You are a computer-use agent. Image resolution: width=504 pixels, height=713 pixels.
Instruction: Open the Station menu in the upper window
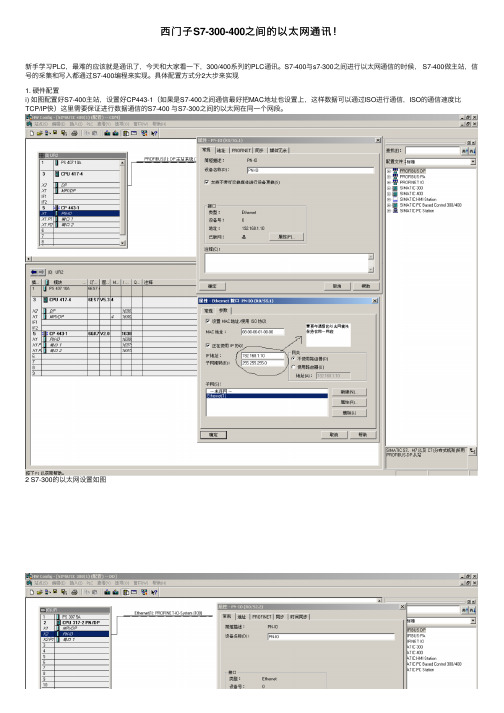pyautogui.click(x=41, y=124)
